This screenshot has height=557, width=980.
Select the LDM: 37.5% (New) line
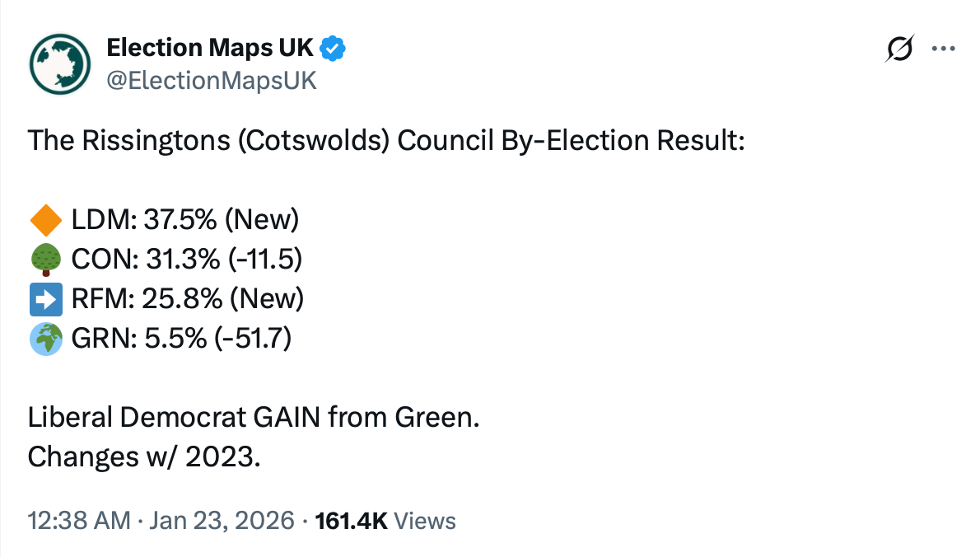click(x=184, y=220)
